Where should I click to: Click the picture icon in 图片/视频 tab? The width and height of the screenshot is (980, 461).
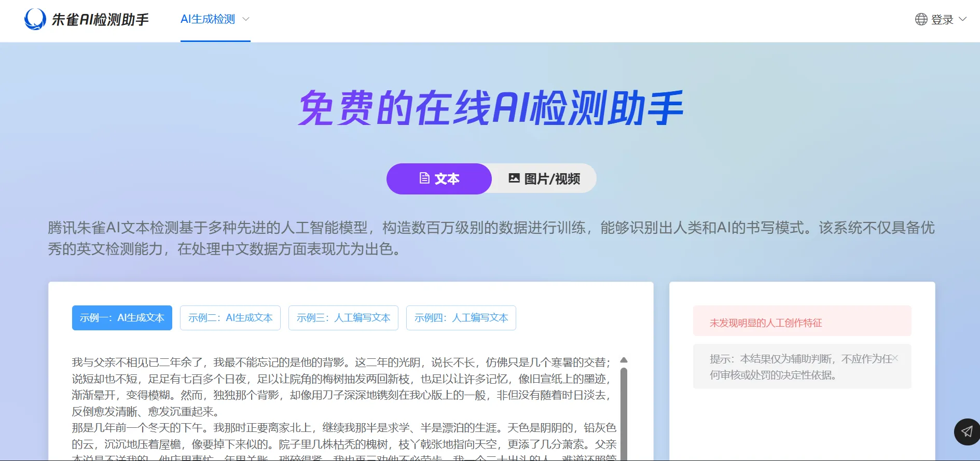514,178
